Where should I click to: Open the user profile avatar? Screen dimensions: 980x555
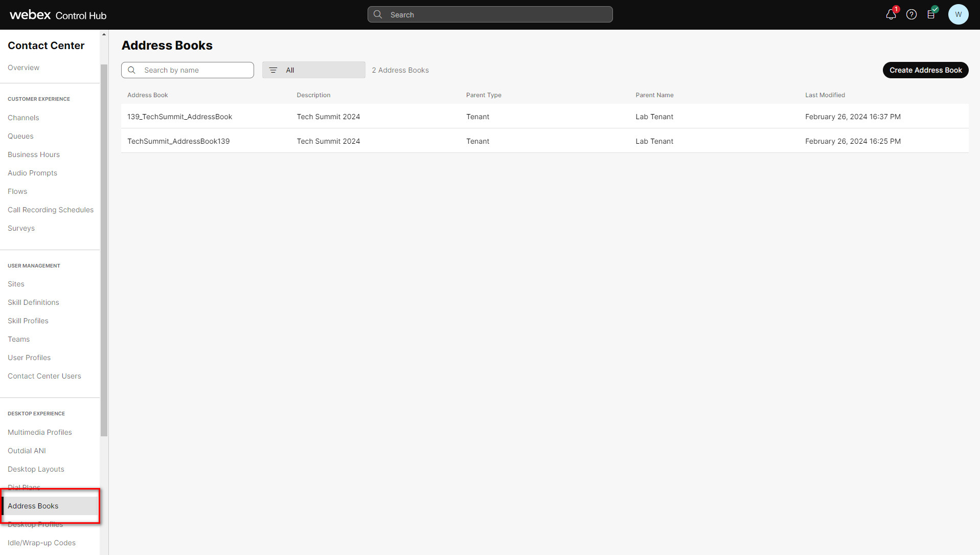point(958,15)
